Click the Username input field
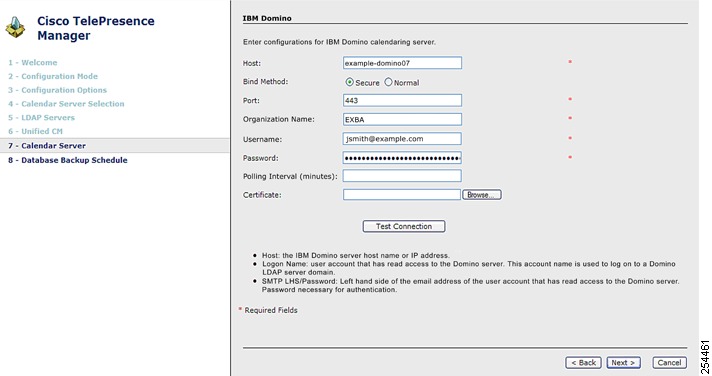The image size is (712, 376). (402, 139)
